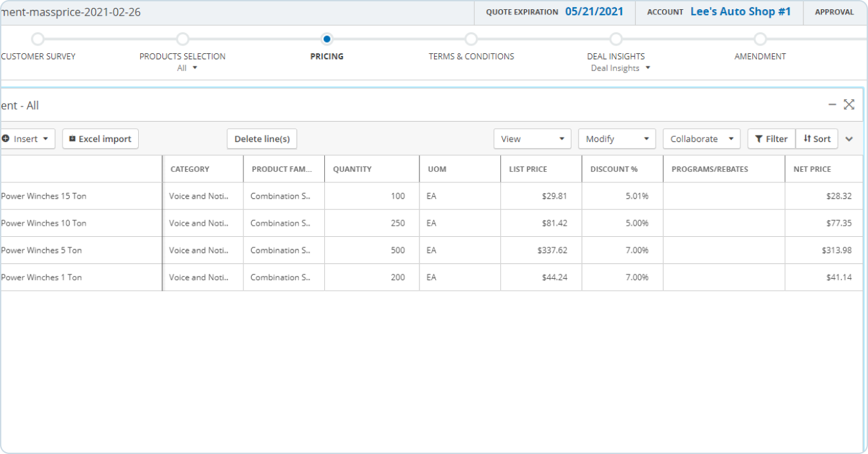The width and height of the screenshot is (868, 454).
Task: Expand the toolbar chevron next to Sort
Action: [x=849, y=139]
